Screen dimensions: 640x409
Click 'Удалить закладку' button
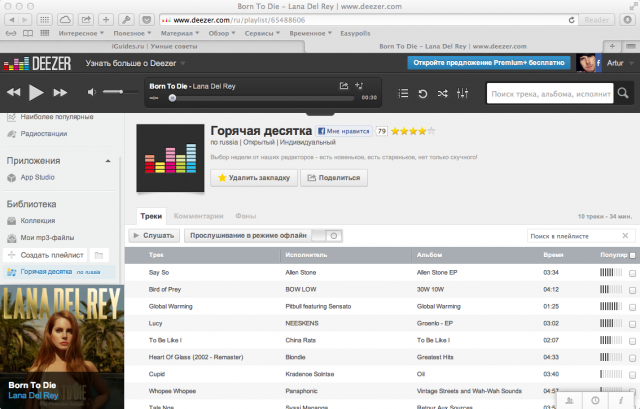(254, 178)
